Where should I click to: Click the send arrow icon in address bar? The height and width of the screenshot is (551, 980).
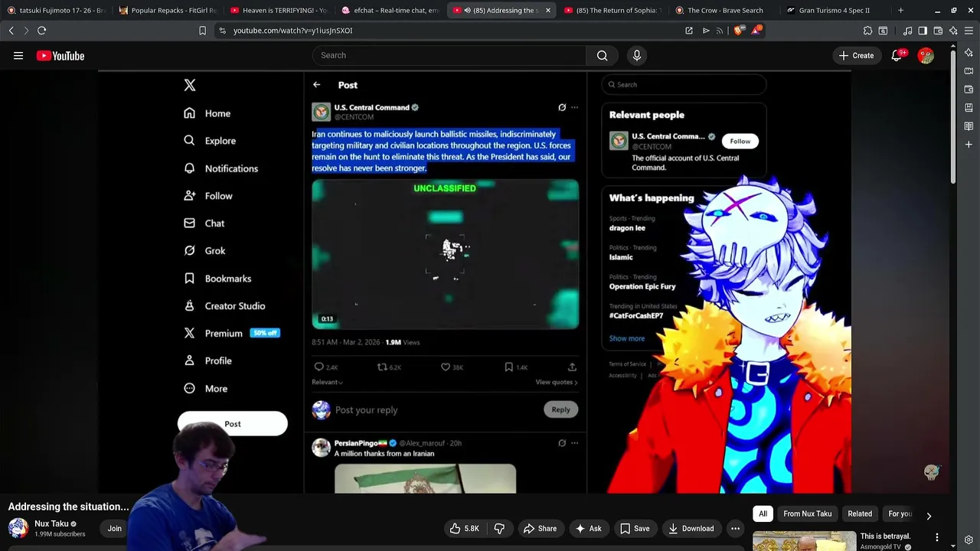pos(706,31)
